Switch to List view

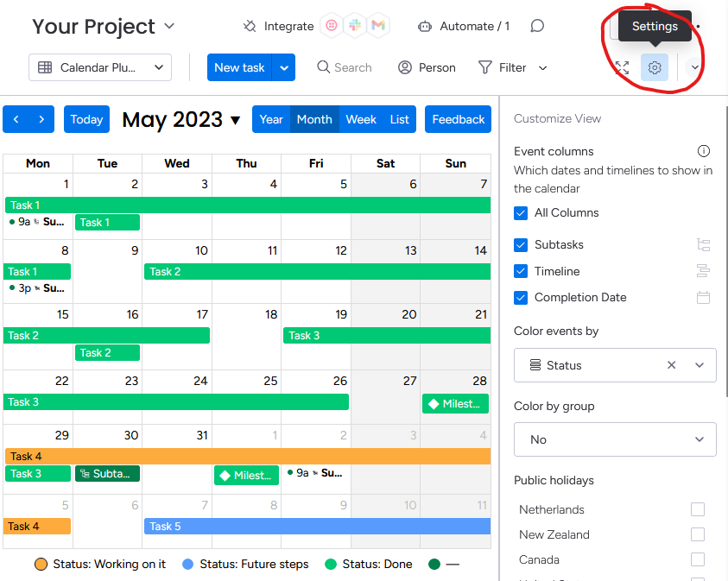pos(400,119)
